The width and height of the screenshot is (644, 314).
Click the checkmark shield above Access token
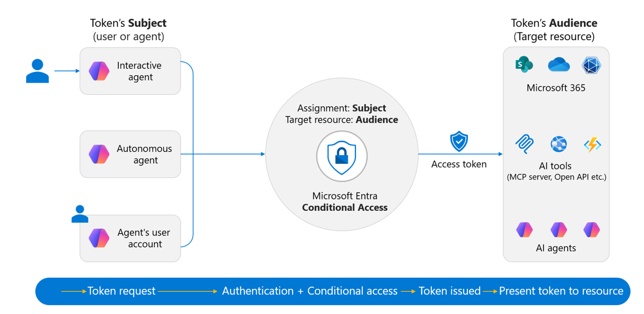[459, 142]
